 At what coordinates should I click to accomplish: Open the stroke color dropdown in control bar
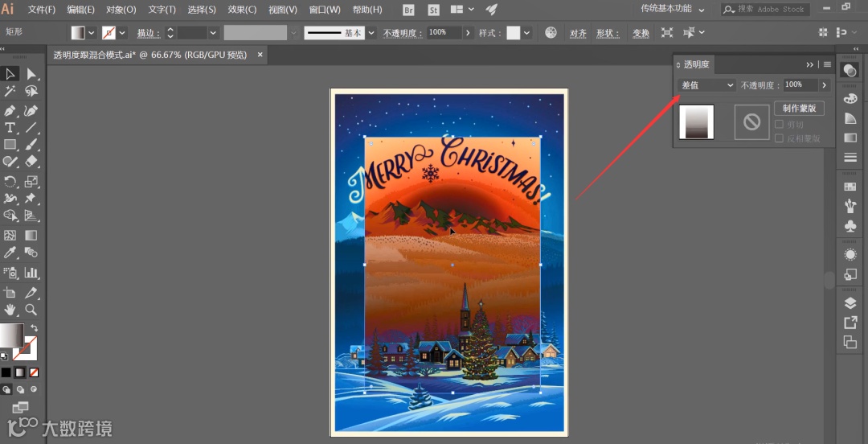coord(122,33)
